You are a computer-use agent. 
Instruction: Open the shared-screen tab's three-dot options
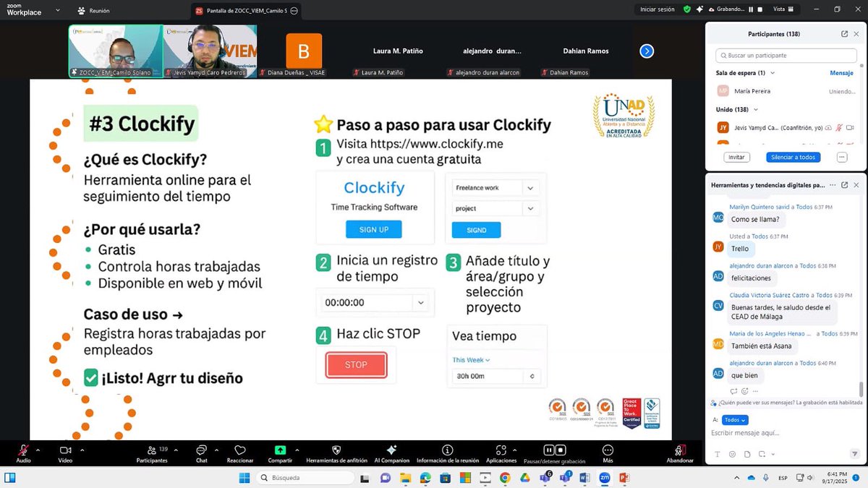[x=294, y=10]
